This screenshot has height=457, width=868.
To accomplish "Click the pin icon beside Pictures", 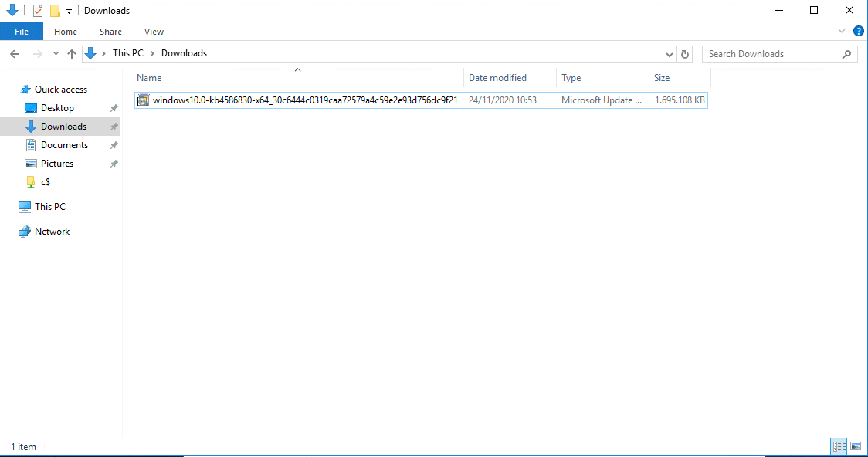I will pyautogui.click(x=114, y=164).
